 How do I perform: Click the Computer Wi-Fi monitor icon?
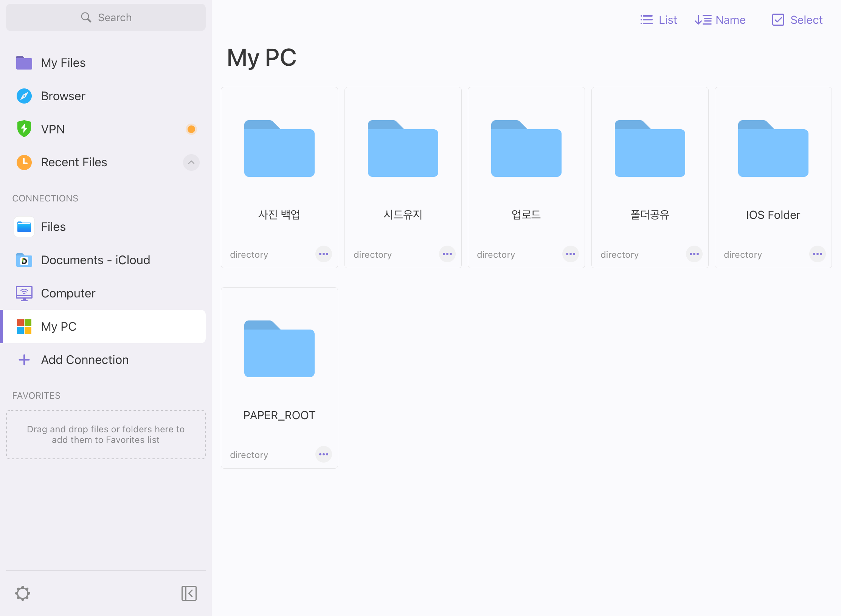24,293
